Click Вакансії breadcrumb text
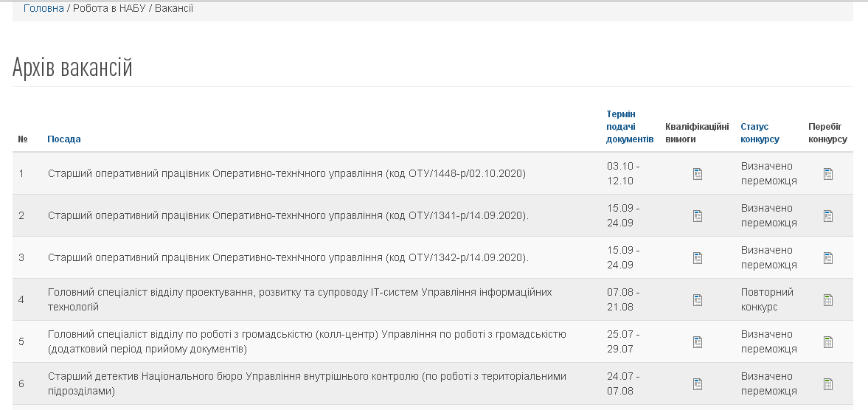The height and width of the screenshot is (410, 868). pyautogui.click(x=174, y=9)
